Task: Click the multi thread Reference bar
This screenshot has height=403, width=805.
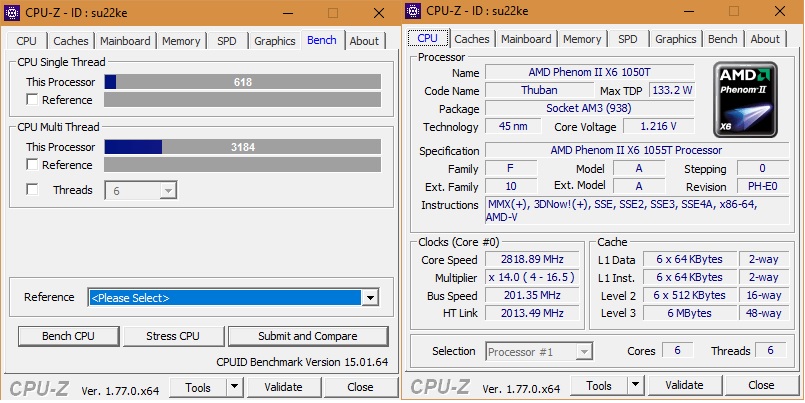Action: (243, 165)
